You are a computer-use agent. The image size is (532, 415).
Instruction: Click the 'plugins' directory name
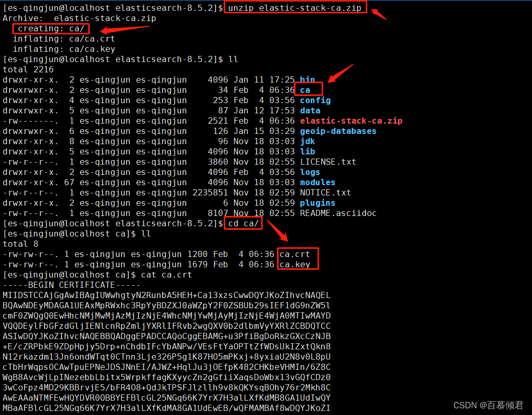(318, 203)
